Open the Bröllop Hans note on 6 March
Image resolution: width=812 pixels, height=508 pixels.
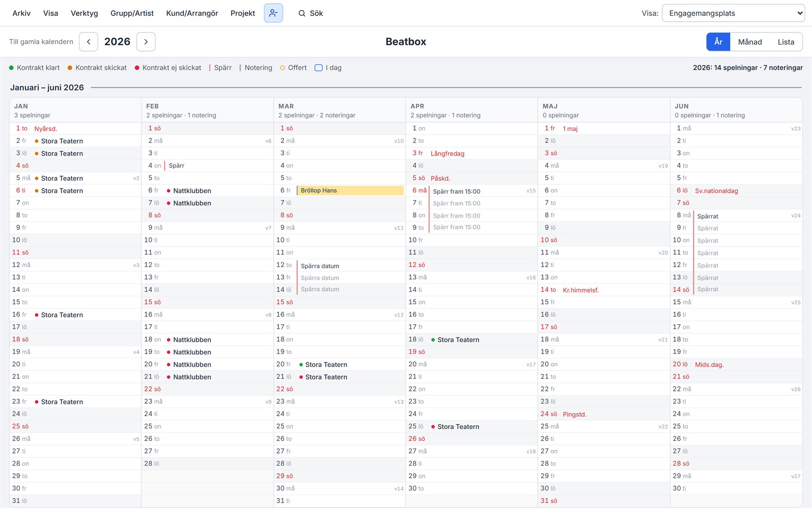click(x=350, y=191)
